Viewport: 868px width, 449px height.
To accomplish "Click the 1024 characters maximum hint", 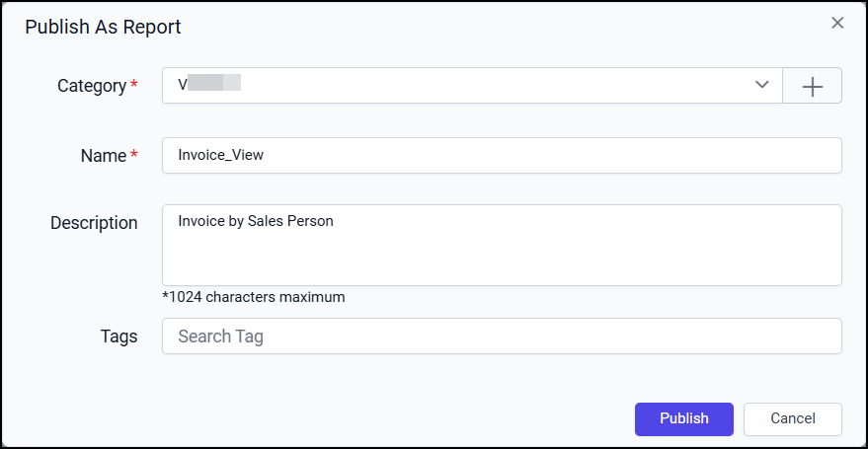I will 254,297.
